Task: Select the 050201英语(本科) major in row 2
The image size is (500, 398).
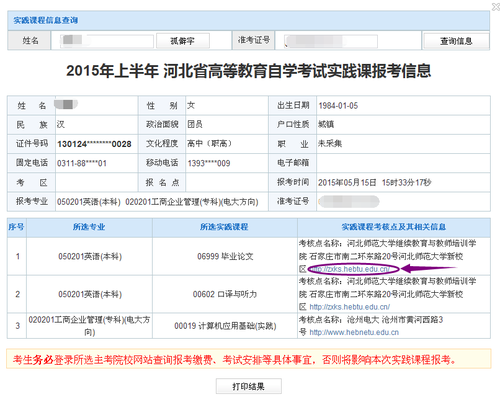Action: point(90,294)
